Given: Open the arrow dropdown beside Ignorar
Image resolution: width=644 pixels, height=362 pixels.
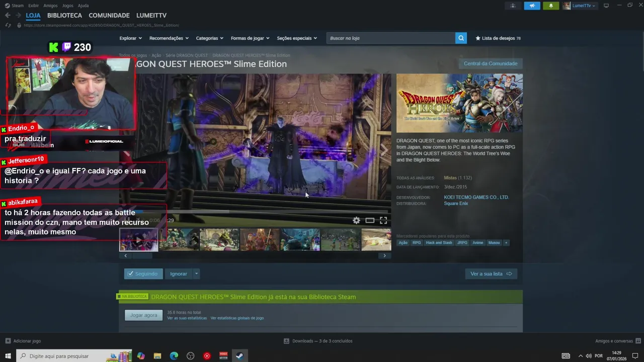Looking at the screenshot, I should (x=196, y=274).
